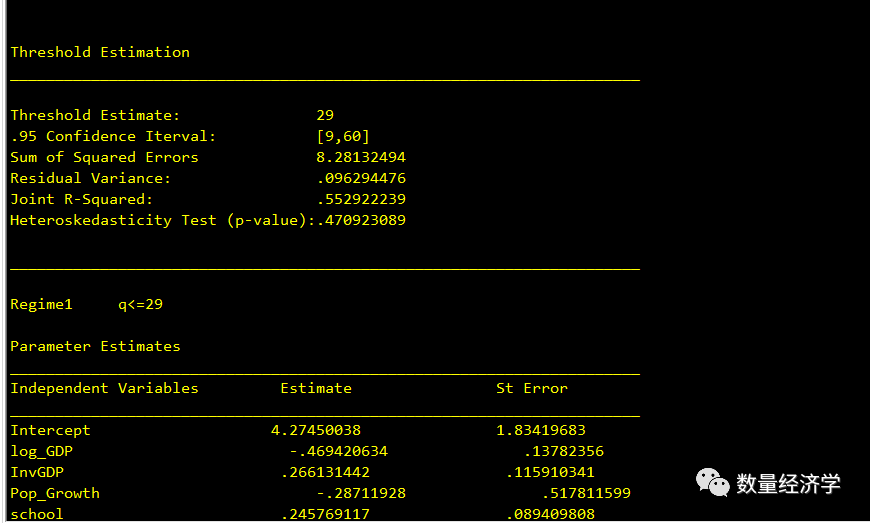Select the Residual Variance value .096294476

(x=361, y=178)
